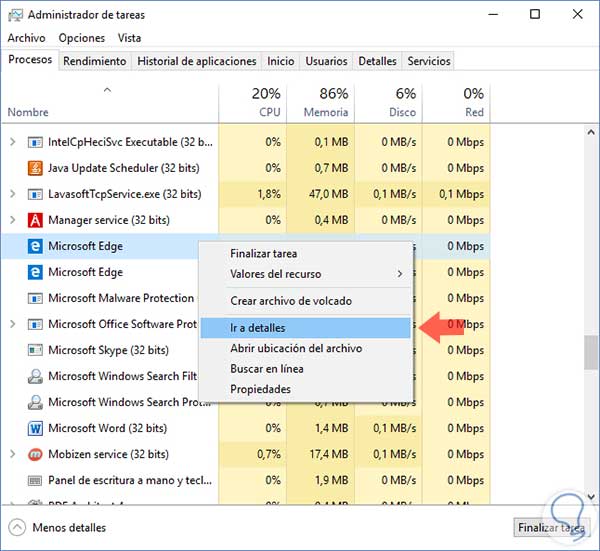Viewport: 600px width, 551px height.
Task: Click the scrollbar down arrow
Action: [591, 497]
